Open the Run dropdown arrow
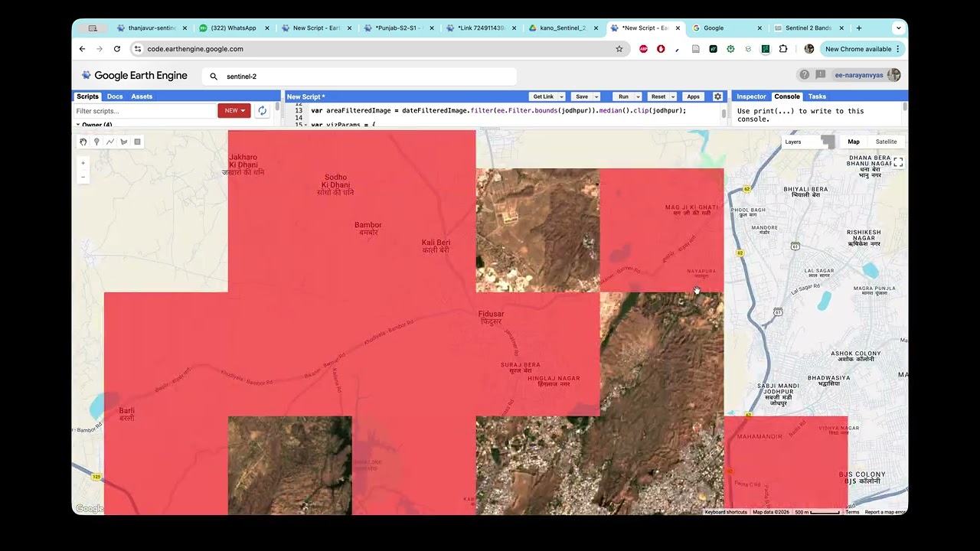This screenshot has width=980, height=551. pyautogui.click(x=637, y=97)
